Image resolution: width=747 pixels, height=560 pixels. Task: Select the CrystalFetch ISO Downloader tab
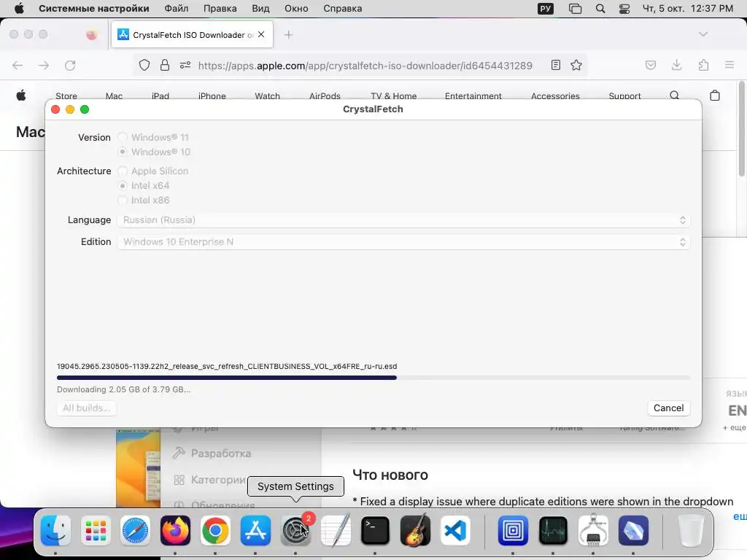[193, 35]
